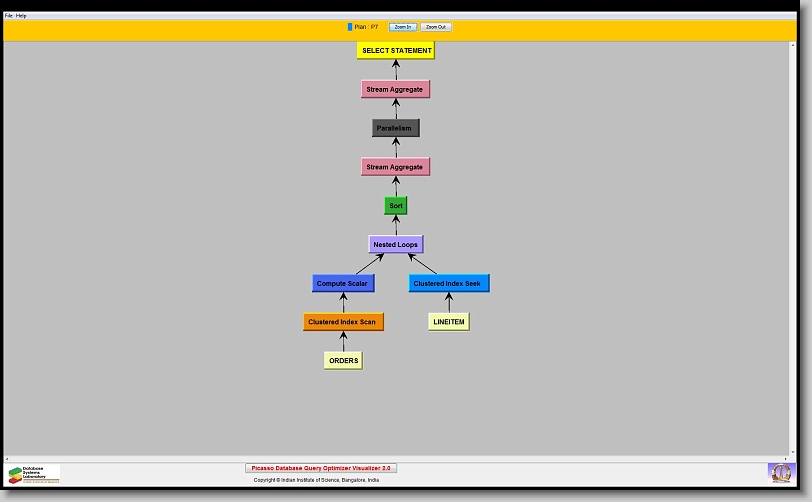Click the institute emblem icon at bottom right
Screen dimensions: 812x502
click(x=779, y=472)
